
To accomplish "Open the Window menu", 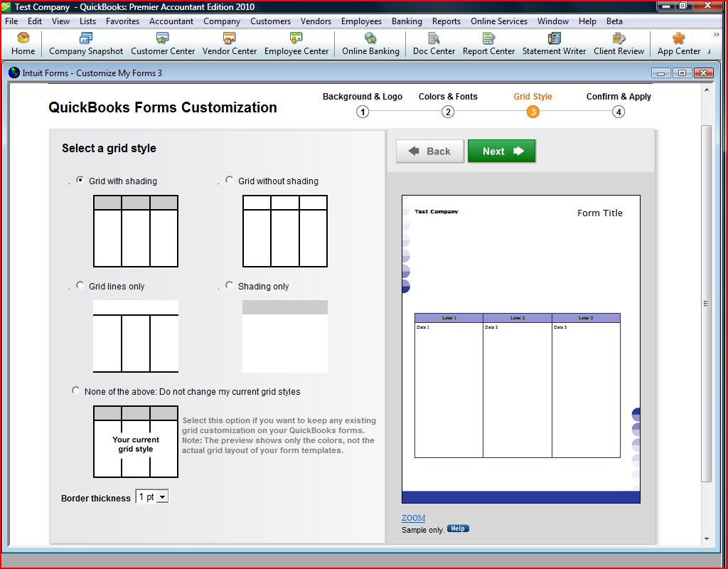I will (553, 21).
